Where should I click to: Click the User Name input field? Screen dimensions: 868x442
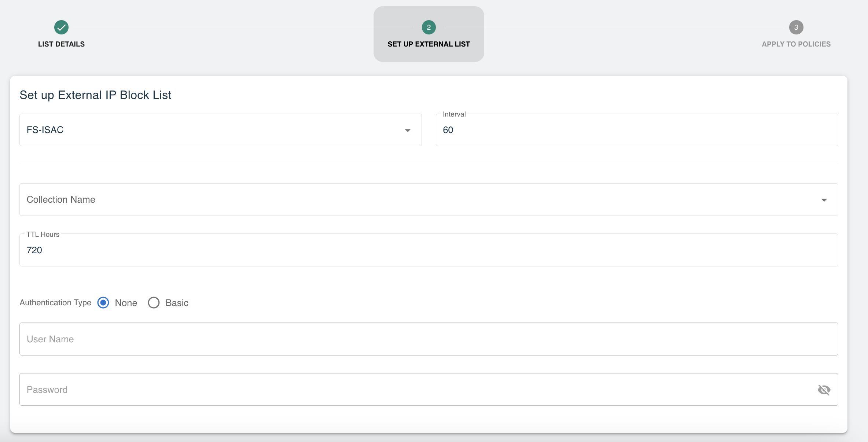429,339
